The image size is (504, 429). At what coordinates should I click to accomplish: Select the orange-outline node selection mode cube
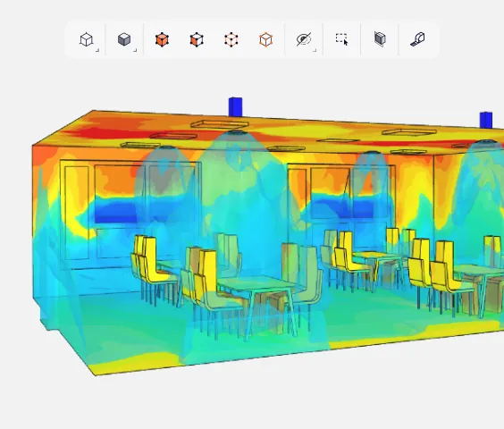[x=265, y=40]
